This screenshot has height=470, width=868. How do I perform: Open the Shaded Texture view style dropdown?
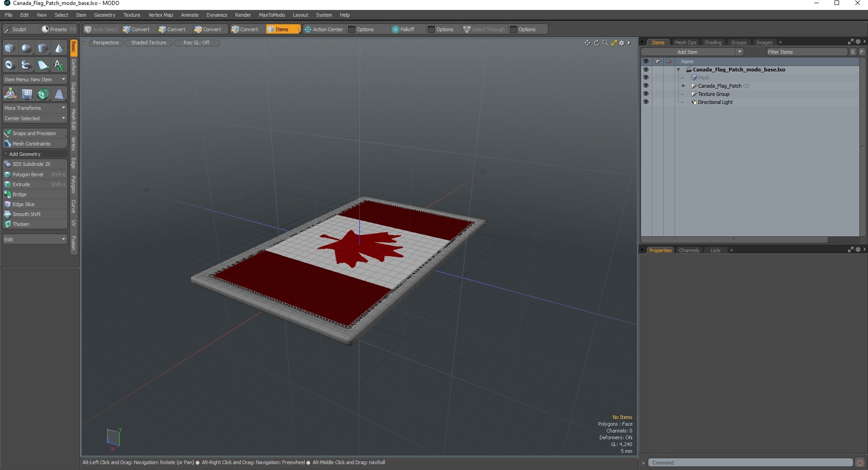click(148, 42)
